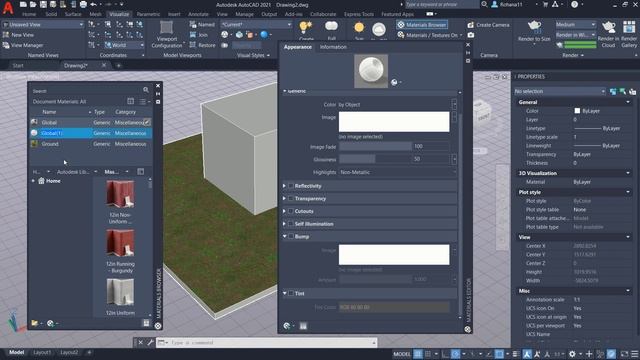The height and width of the screenshot is (360, 640).
Task: Enable the Transparency checkbox
Action: coord(291,198)
